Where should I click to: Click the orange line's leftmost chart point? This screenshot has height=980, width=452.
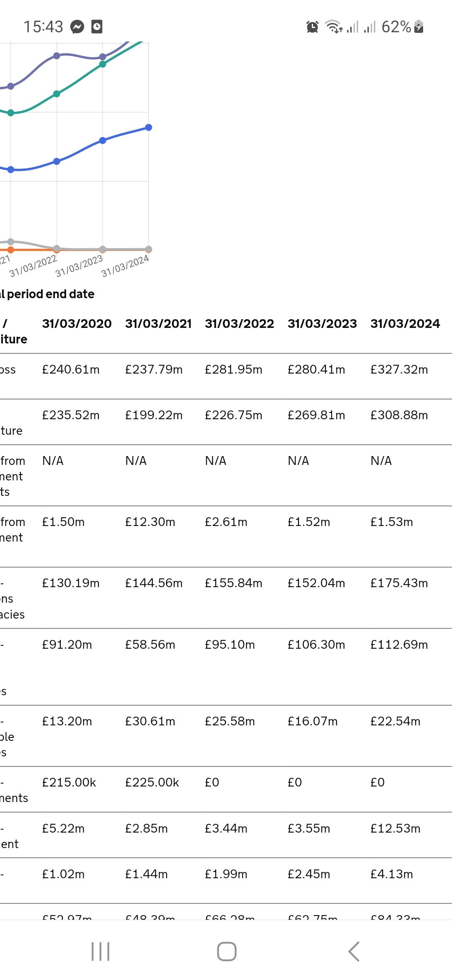pos(11,250)
